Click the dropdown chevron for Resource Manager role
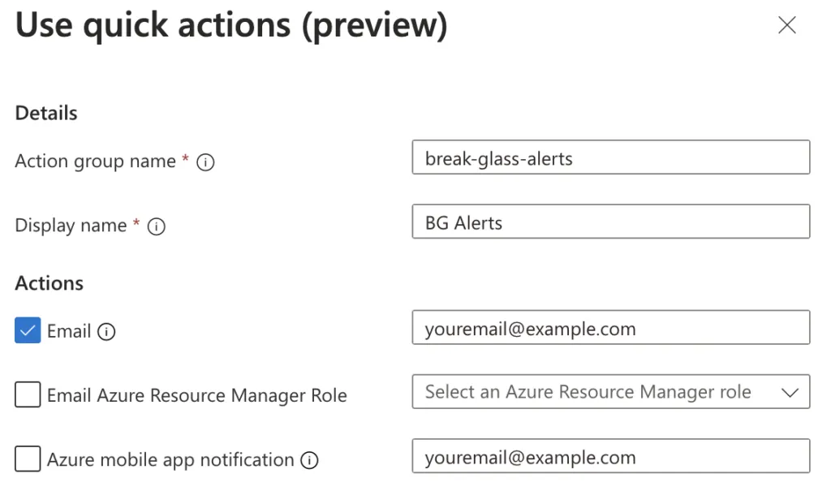 coord(790,392)
